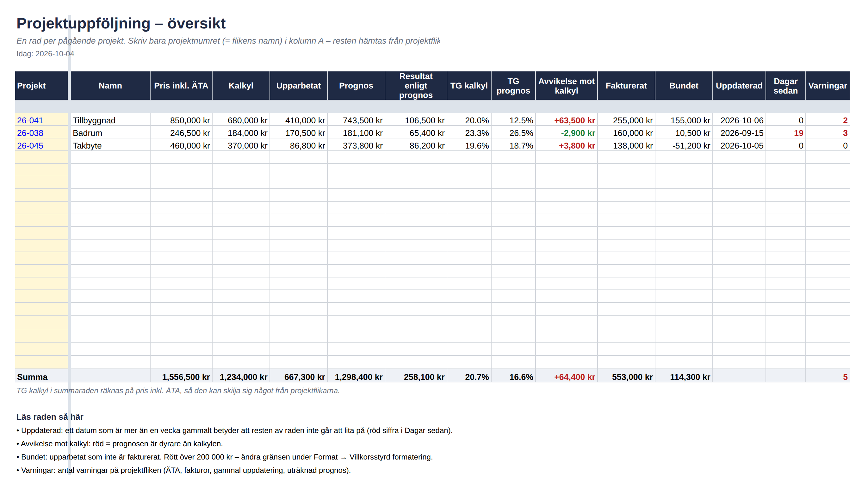The image size is (868, 493).
Task: Open project link 26-041
Action: tap(30, 120)
